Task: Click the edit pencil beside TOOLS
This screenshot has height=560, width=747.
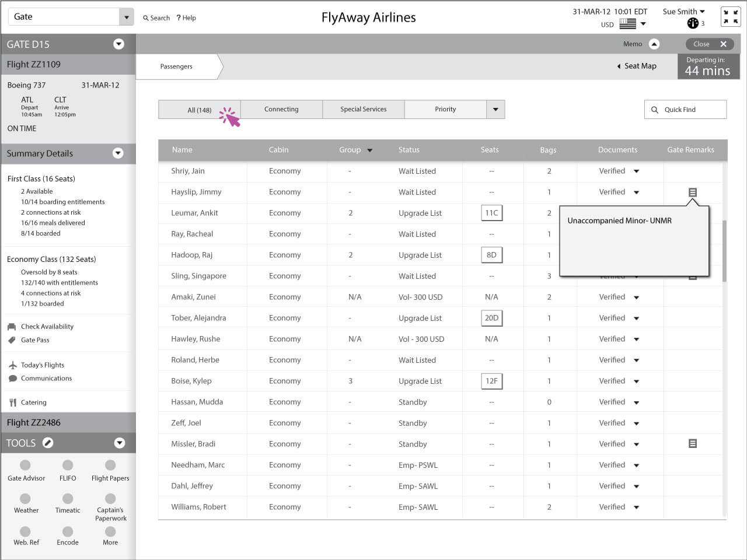Action: pyautogui.click(x=48, y=443)
